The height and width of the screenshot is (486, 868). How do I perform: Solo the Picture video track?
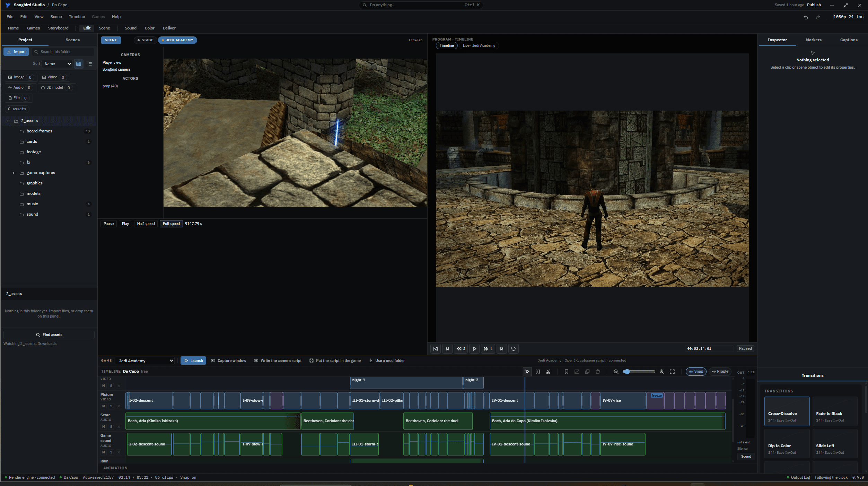[111, 406]
